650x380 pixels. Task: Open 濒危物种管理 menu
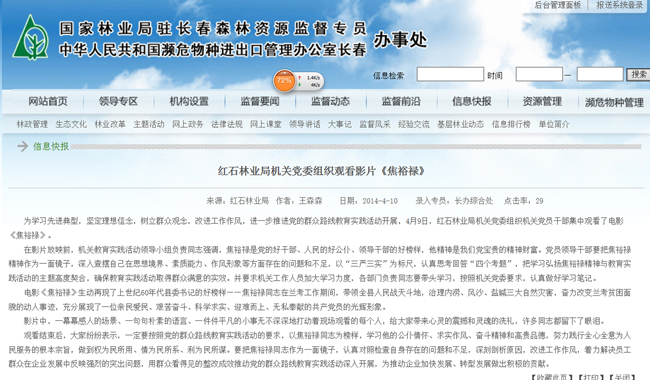pos(614,102)
